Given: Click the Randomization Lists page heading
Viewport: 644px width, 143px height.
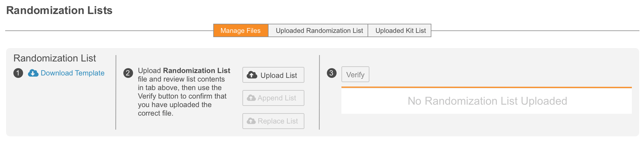Looking at the screenshot, I should pyautogui.click(x=59, y=10).
